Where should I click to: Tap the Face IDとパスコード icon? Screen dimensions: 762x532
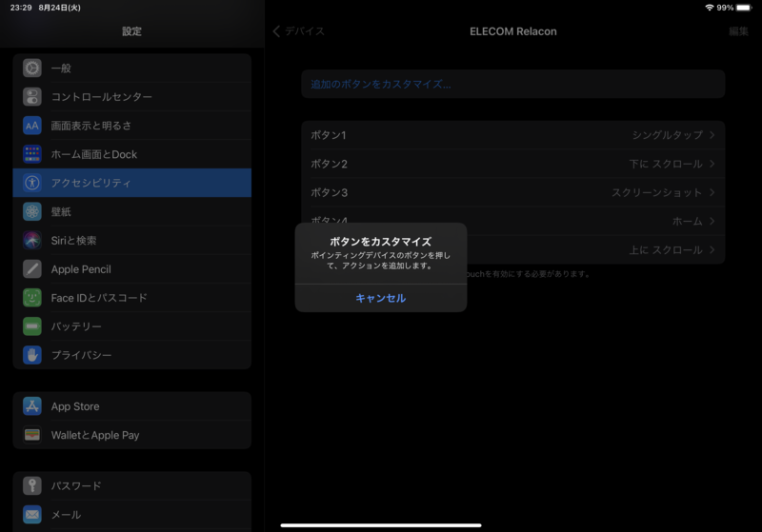click(x=32, y=298)
